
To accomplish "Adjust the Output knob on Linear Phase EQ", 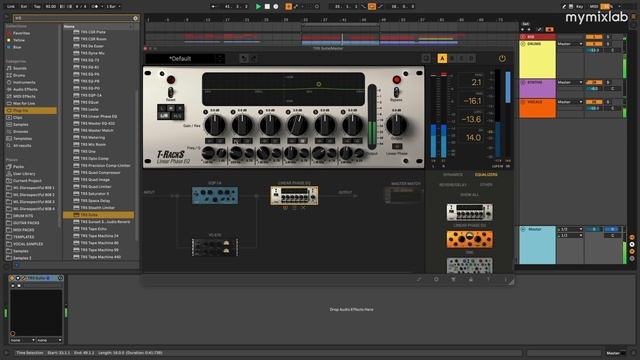I will [x=396, y=125].
